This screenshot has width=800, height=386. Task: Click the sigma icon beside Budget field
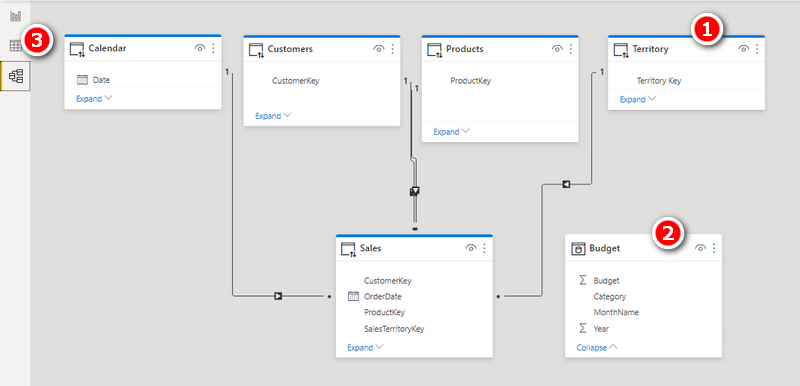click(583, 280)
